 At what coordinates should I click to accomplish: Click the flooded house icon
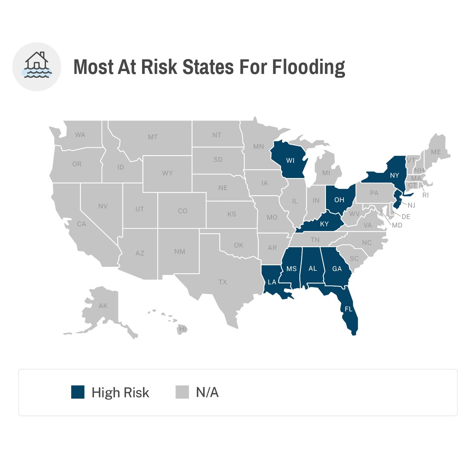coord(37,66)
